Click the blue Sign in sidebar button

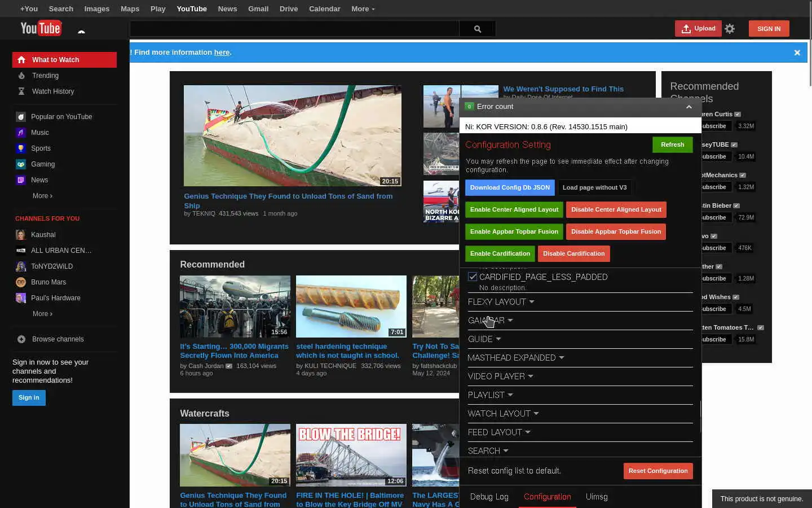tap(29, 398)
